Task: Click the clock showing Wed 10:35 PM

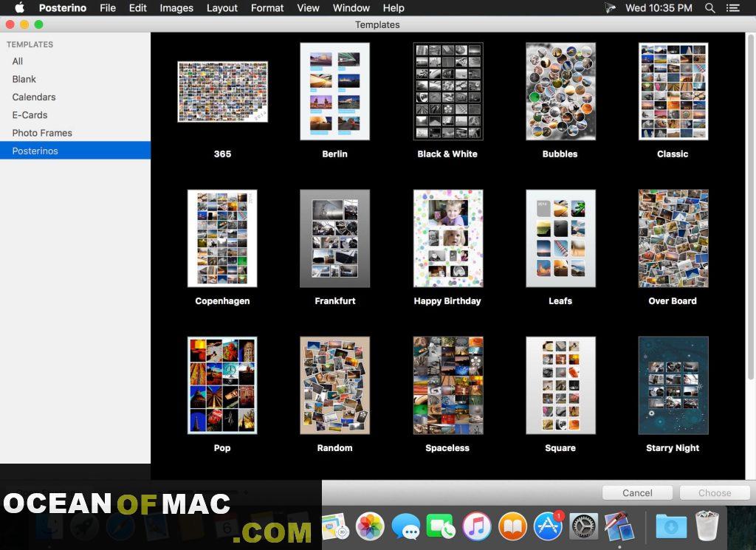Action: click(x=659, y=7)
